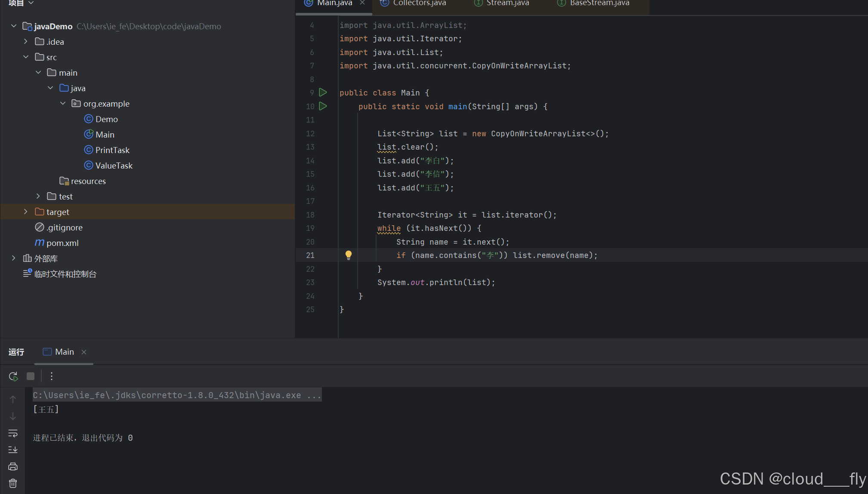The width and height of the screenshot is (868, 494).
Task: Expand the target folder
Action: [26, 212]
